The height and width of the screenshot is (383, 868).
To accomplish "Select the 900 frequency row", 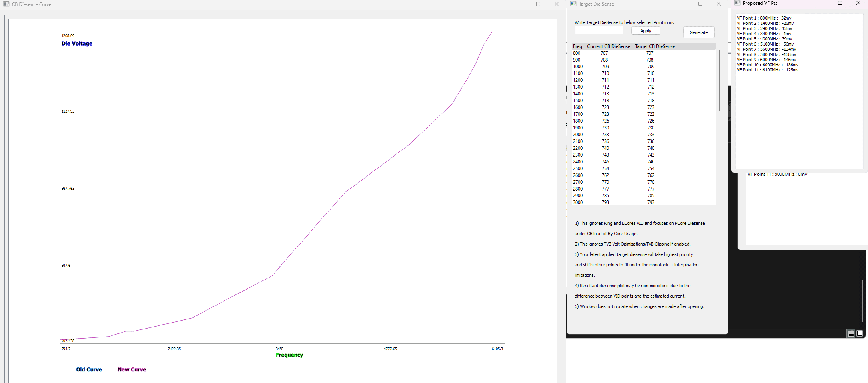I will tap(644, 60).
